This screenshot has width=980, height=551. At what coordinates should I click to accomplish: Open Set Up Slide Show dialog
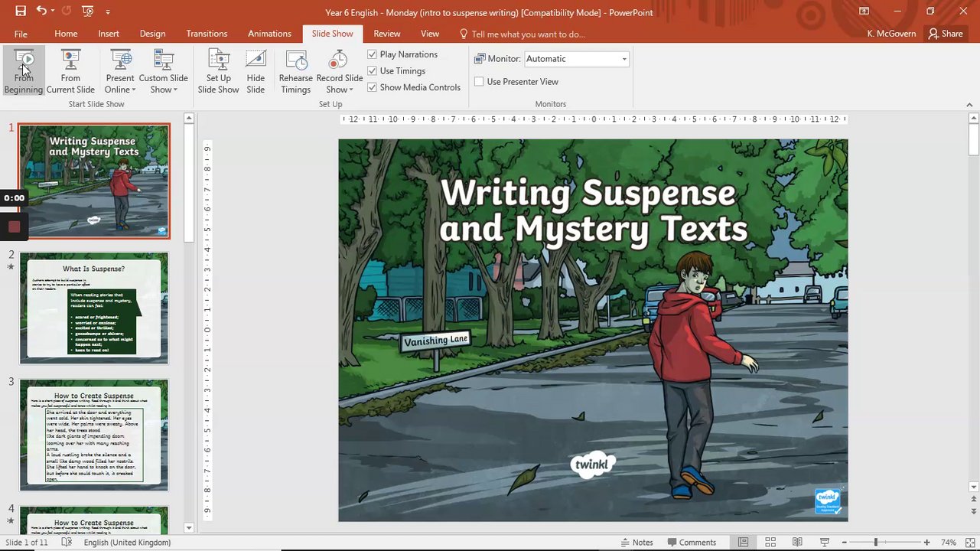[218, 72]
